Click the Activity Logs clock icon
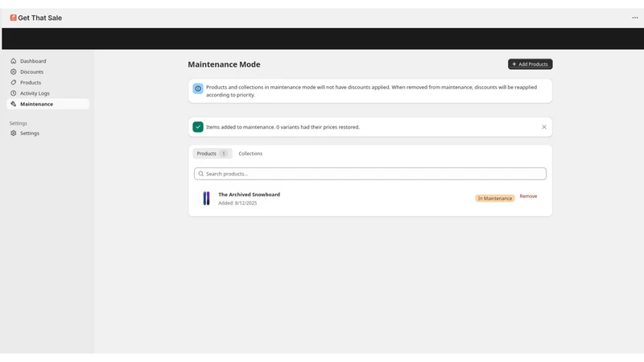The image size is (644, 362). (14, 93)
